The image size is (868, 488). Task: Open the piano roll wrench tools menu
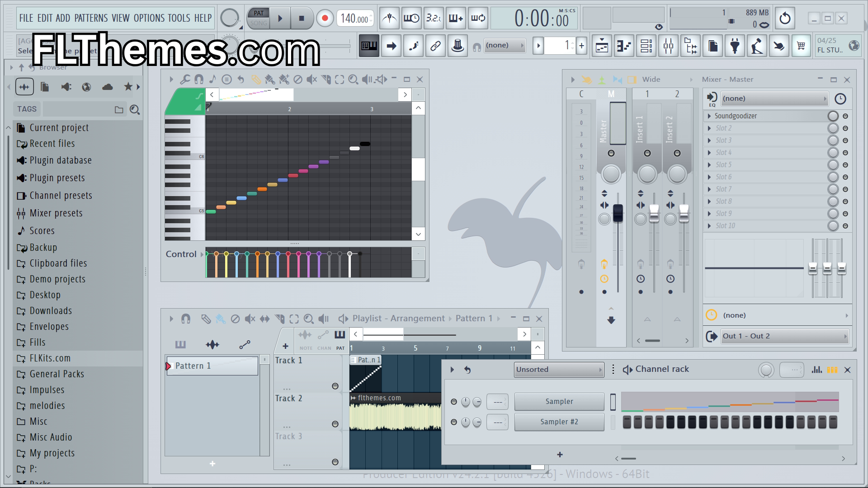[x=185, y=80]
